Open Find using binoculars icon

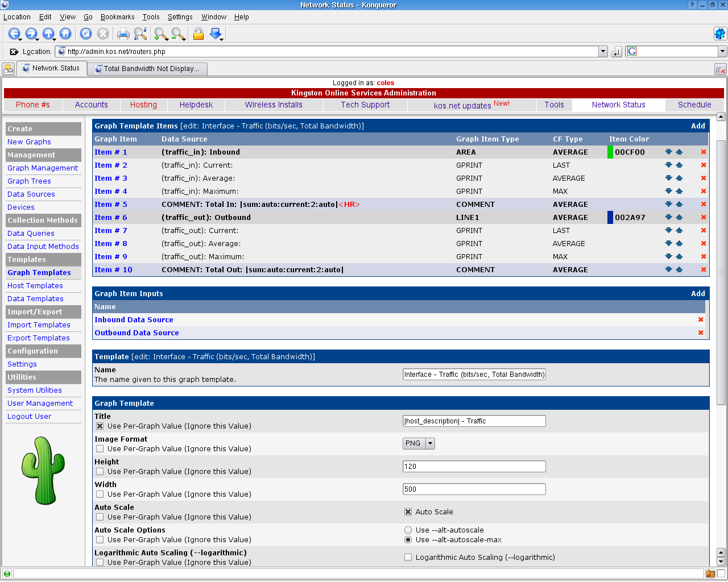pyautogui.click(x=140, y=34)
